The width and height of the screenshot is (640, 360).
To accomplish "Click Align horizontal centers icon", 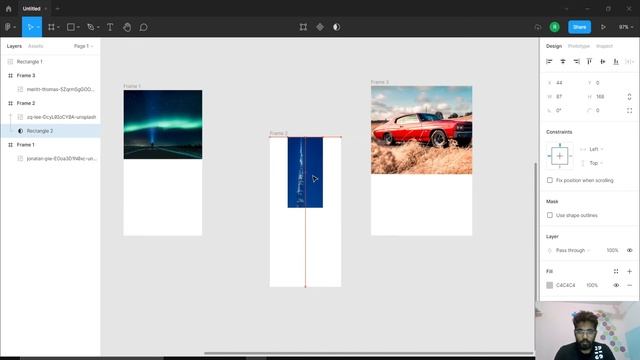I will coord(562,61).
